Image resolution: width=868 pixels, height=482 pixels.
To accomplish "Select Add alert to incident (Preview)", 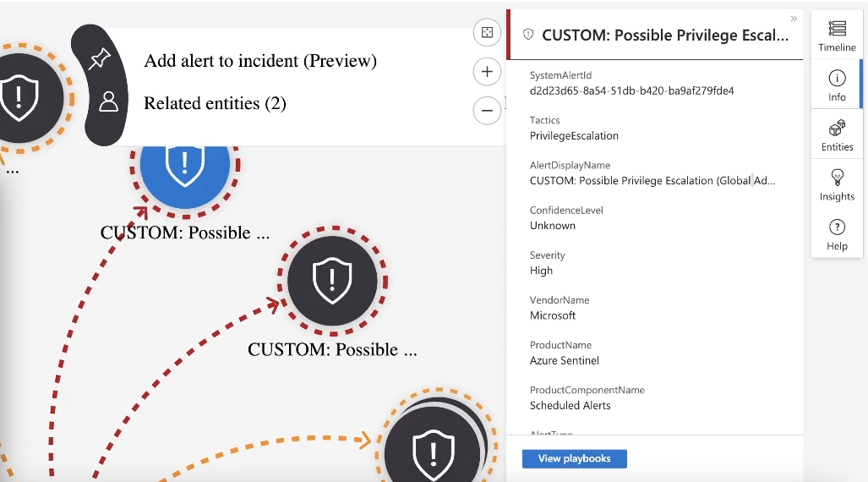I will (260, 60).
